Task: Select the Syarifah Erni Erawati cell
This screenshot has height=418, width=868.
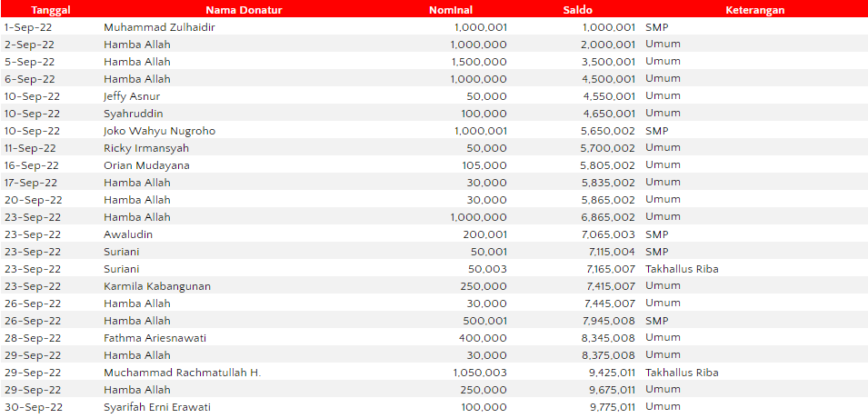Action: click(157, 407)
